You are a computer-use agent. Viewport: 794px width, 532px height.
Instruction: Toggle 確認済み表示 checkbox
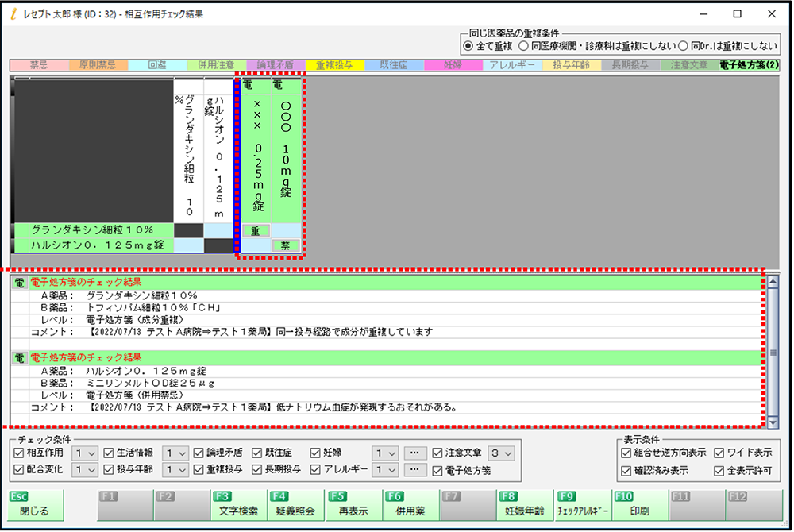(x=626, y=471)
